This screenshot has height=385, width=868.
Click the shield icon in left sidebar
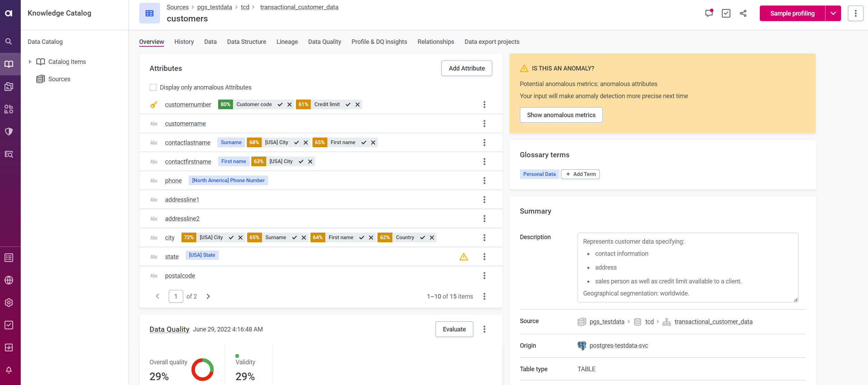pos(9,131)
